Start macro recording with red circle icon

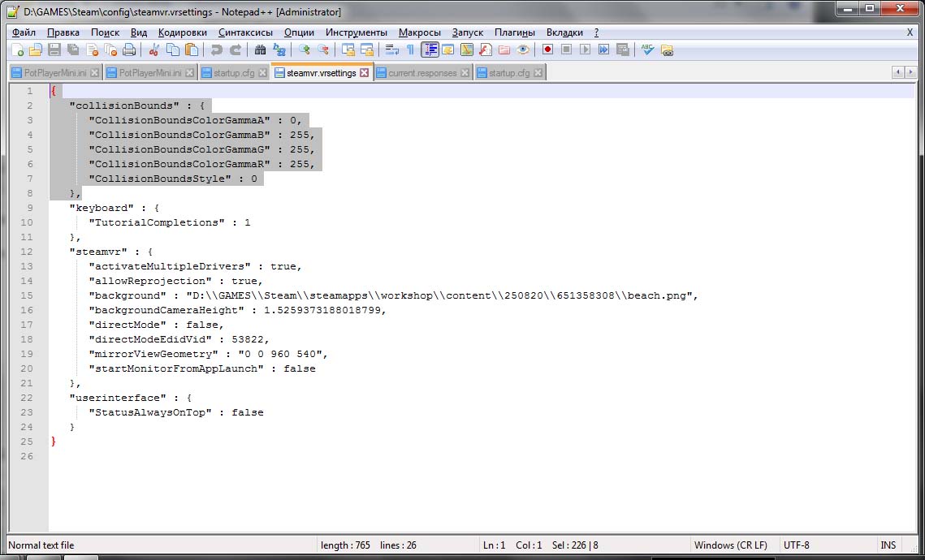click(x=547, y=50)
